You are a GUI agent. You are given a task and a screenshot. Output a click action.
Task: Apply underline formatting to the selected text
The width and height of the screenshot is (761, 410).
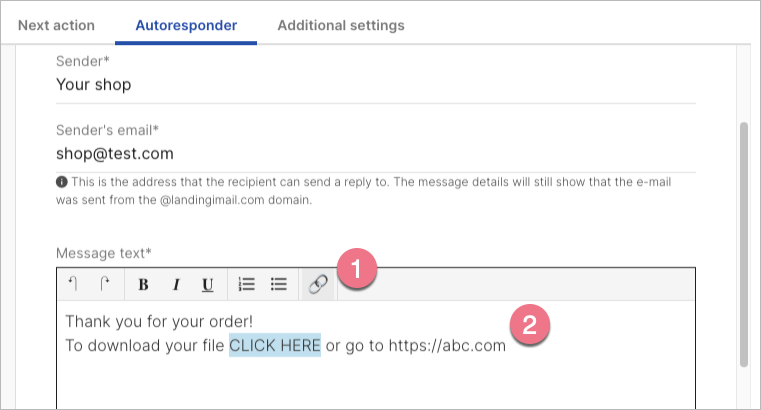tap(208, 285)
